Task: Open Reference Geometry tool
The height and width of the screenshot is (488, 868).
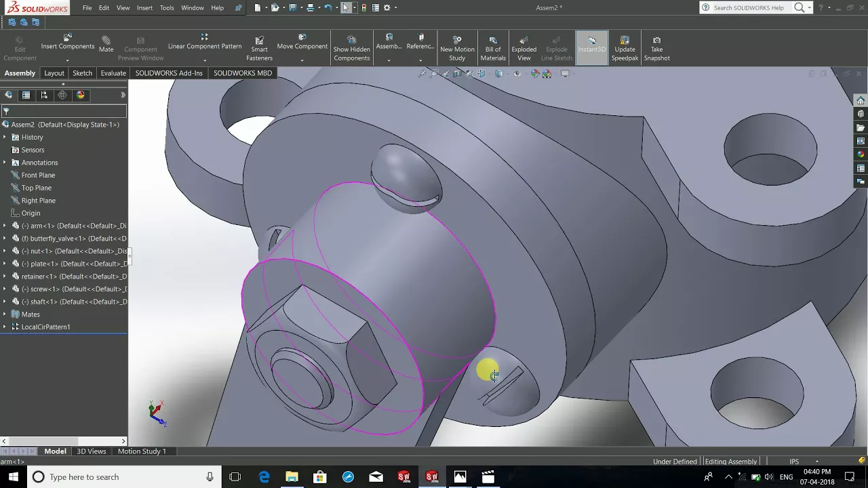Action: [x=420, y=43]
